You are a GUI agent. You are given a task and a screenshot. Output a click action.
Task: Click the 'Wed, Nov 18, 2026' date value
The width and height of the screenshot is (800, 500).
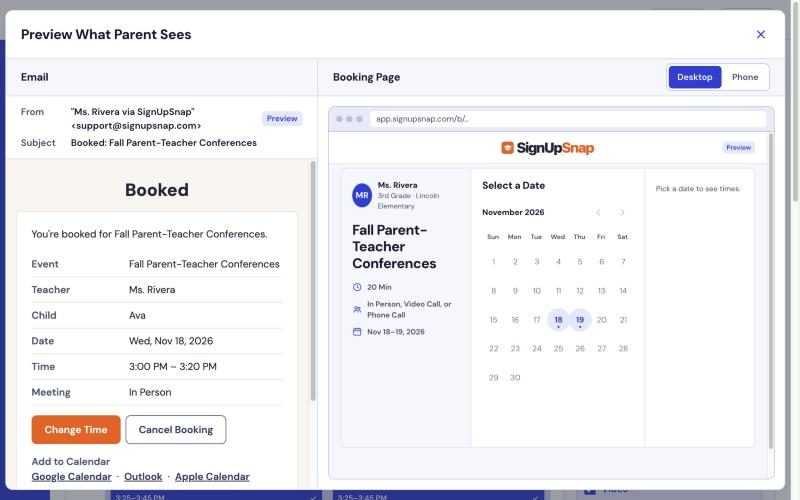point(171,341)
